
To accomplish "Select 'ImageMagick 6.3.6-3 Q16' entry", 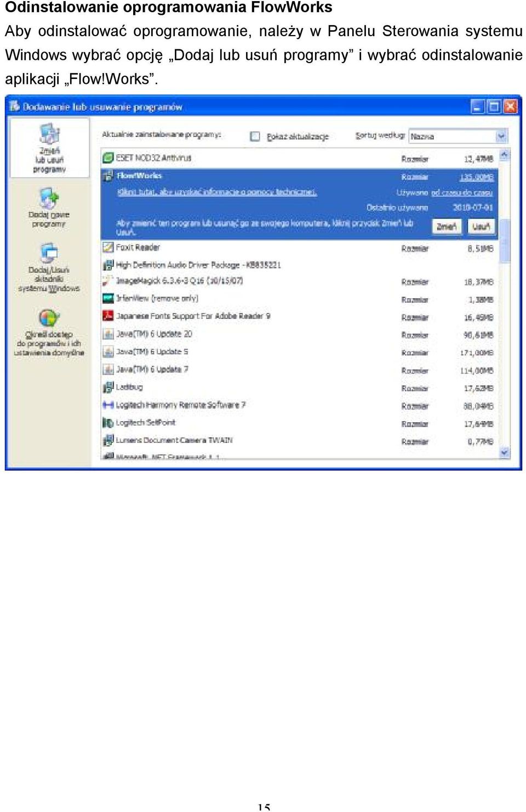I will pyautogui.click(x=300, y=281).
